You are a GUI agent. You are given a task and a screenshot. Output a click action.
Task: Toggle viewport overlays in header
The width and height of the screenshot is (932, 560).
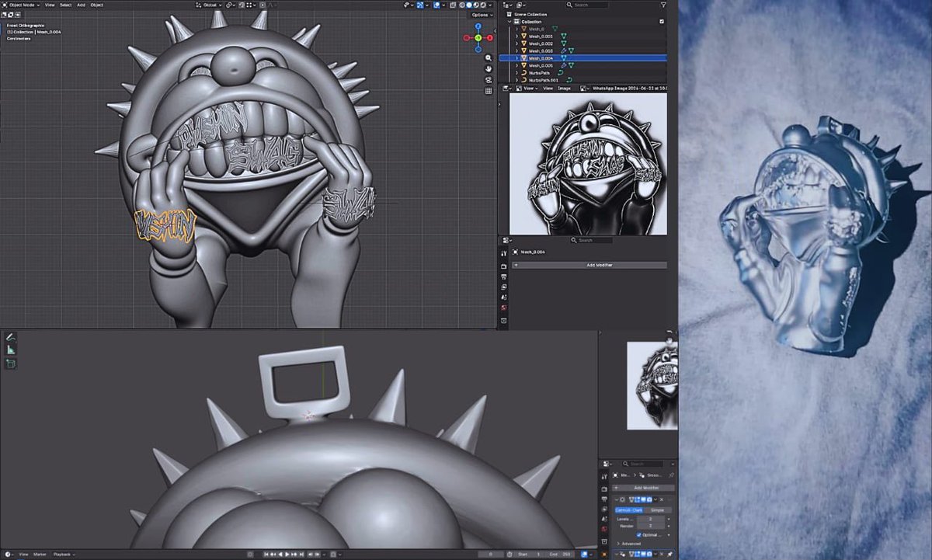pyautogui.click(x=436, y=5)
